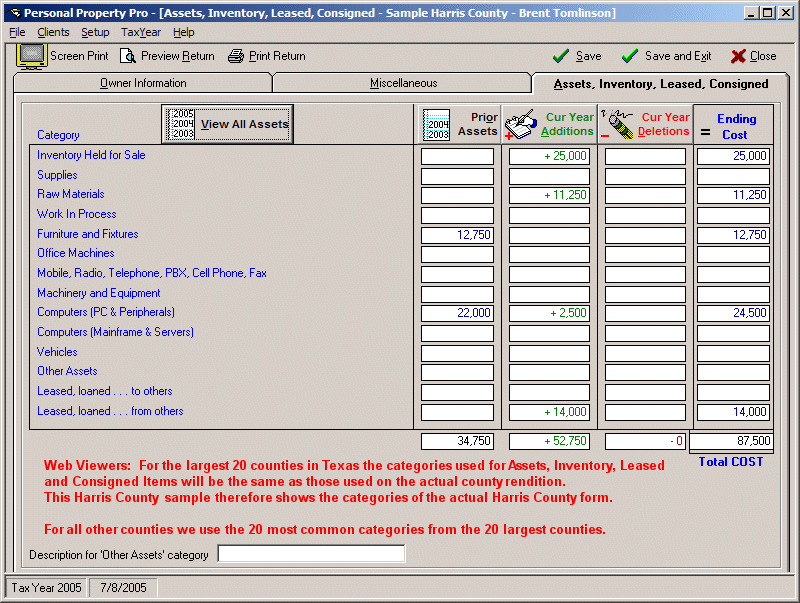Open the Inventory Held for Sale category
The image size is (800, 603).
pyautogui.click(x=91, y=155)
